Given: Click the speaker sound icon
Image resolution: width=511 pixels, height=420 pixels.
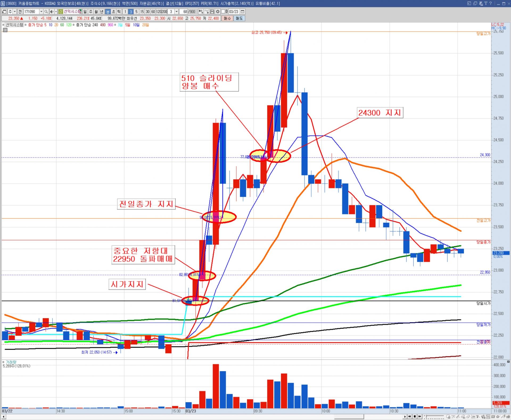Looking at the screenshot, I should (x=52, y=12).
